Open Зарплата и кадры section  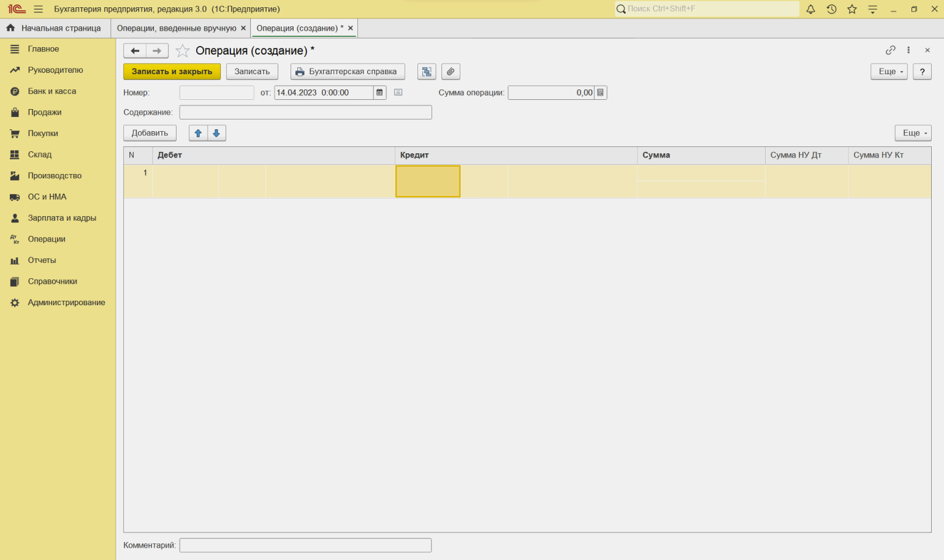click(62, 218)
